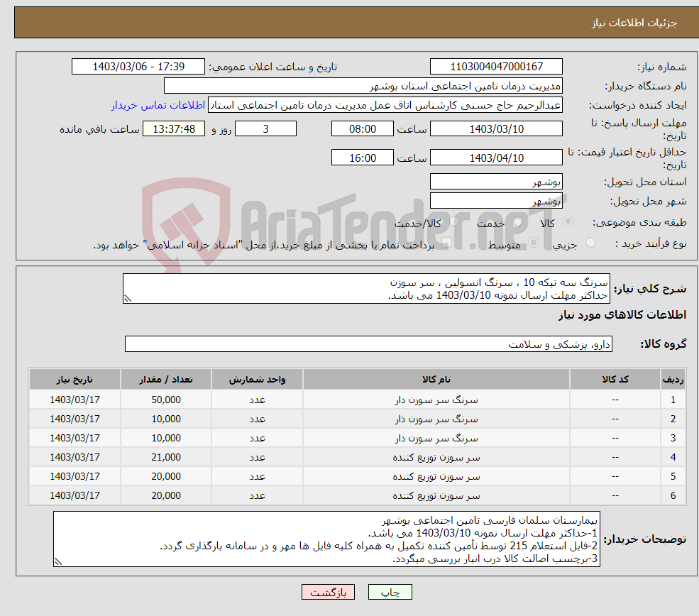Click the announcement date field 1403/03/06 - 17:39

138,67
